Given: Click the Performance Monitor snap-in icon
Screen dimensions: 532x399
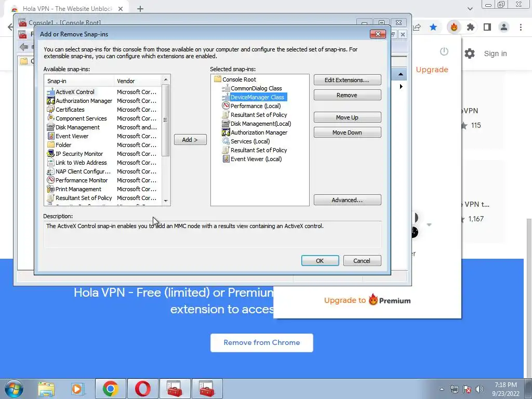Looking at the screenshot, I should click(50, 180).
